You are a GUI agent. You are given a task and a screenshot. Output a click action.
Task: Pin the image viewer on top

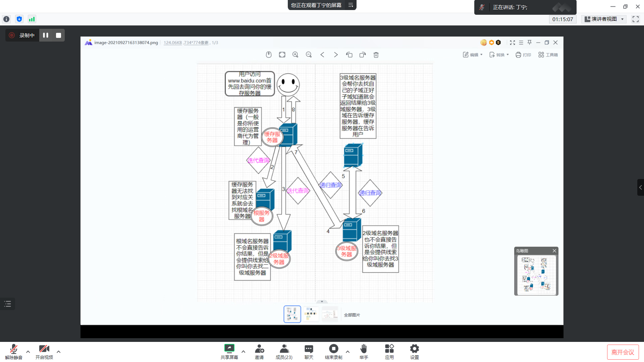pyautogui.click(x=530, y=43)
